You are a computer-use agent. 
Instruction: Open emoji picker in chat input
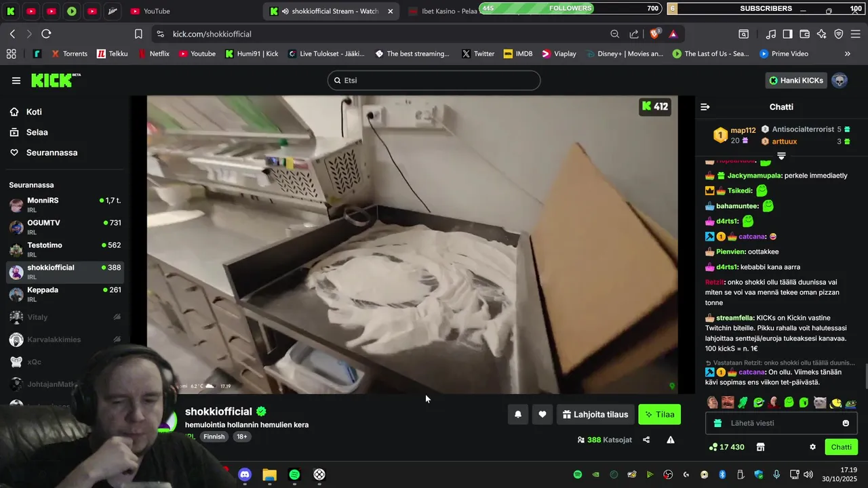(846, 423)
